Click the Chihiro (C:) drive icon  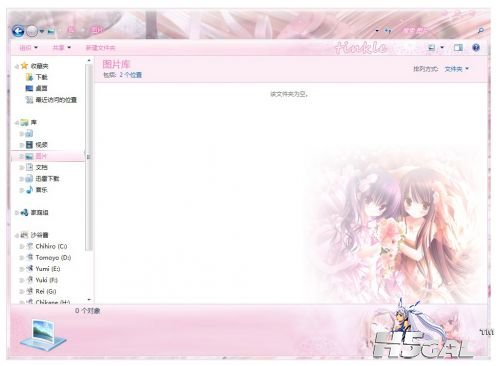(x=29, y=246)
